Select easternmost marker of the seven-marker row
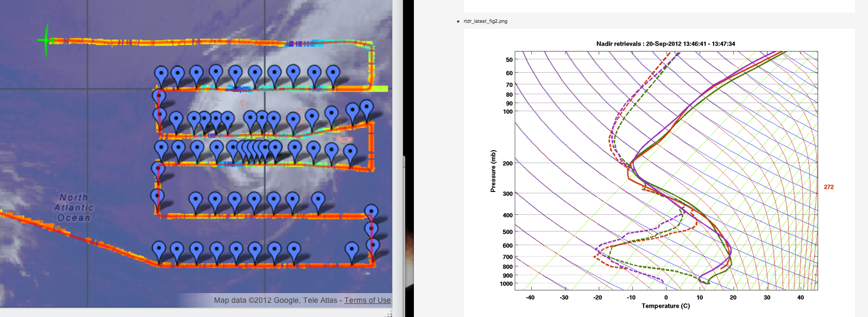 point(318,200)
